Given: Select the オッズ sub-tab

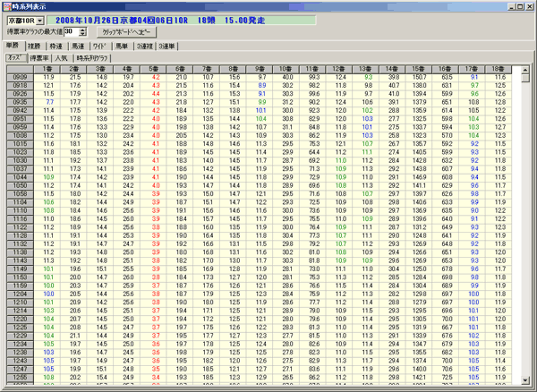Looking at the screenshot, I should pyautogui.click(x=16, y=57).
